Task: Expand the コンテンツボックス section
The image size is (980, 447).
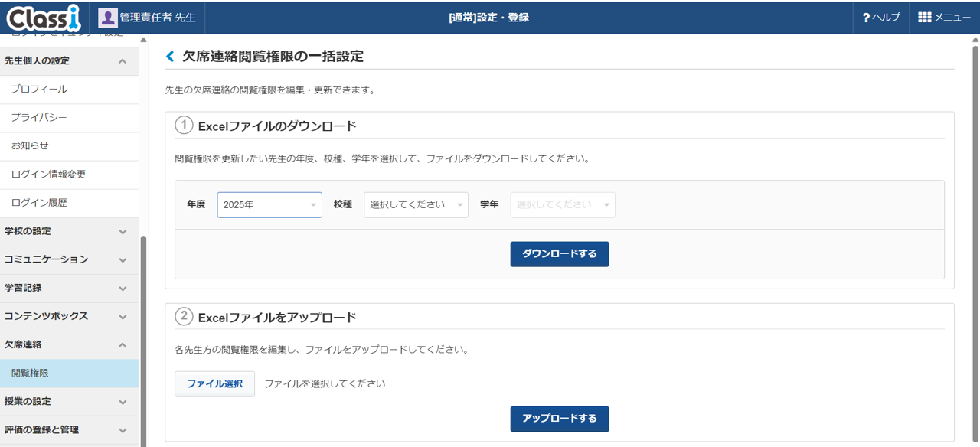Action: pos(69,316)
